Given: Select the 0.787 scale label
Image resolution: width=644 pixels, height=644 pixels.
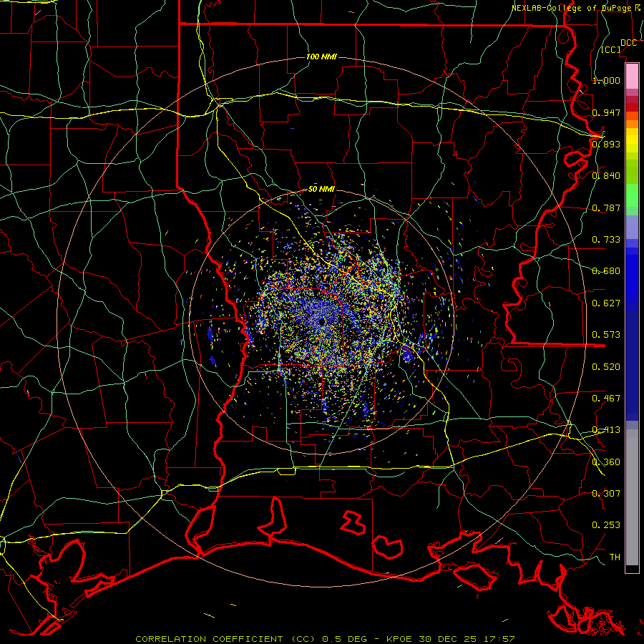Looking at the screenshot, I should coord(606,208).
